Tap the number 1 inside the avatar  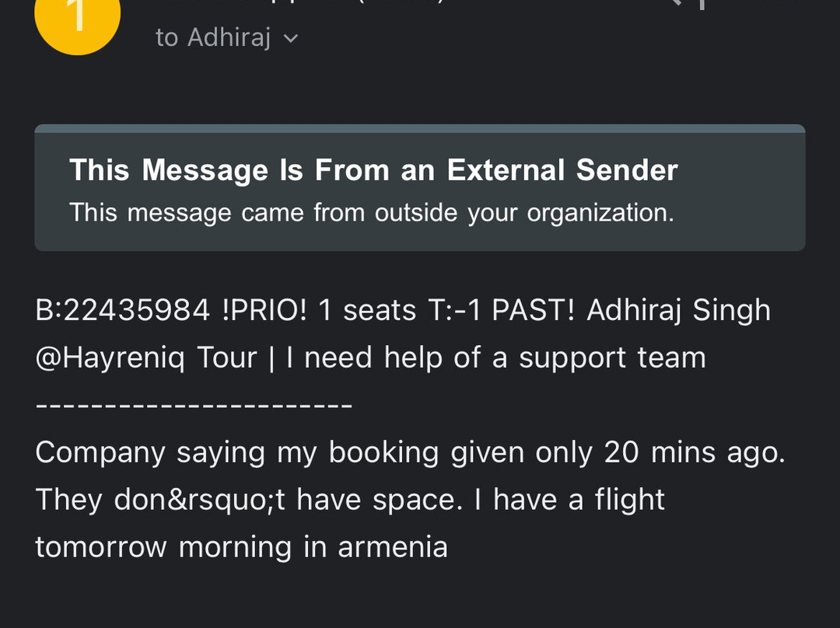(77, 16)
